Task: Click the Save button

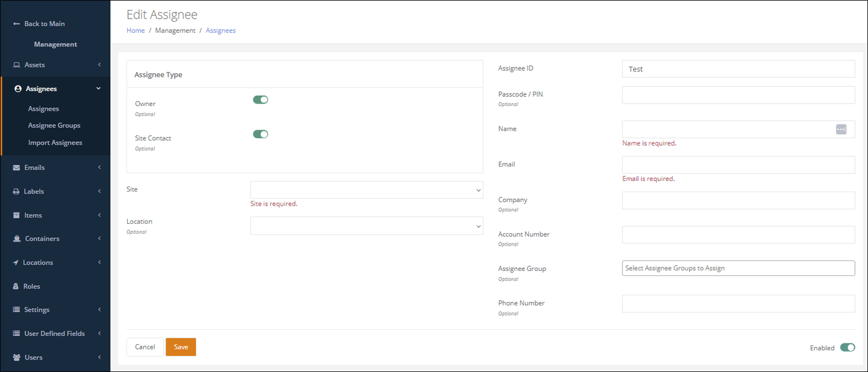Action: point(181,347)
